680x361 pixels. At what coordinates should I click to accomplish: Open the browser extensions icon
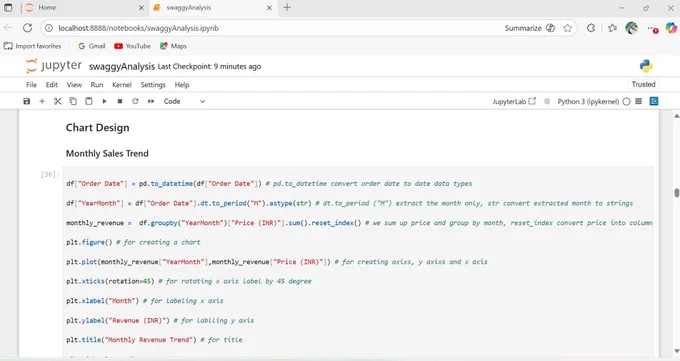click(x=591, y=28)
